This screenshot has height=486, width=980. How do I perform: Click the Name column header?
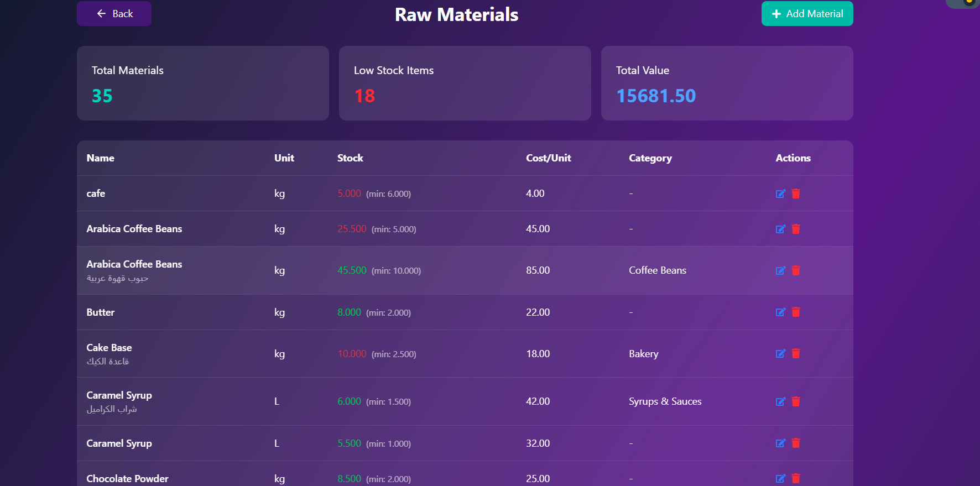[101, 158]
